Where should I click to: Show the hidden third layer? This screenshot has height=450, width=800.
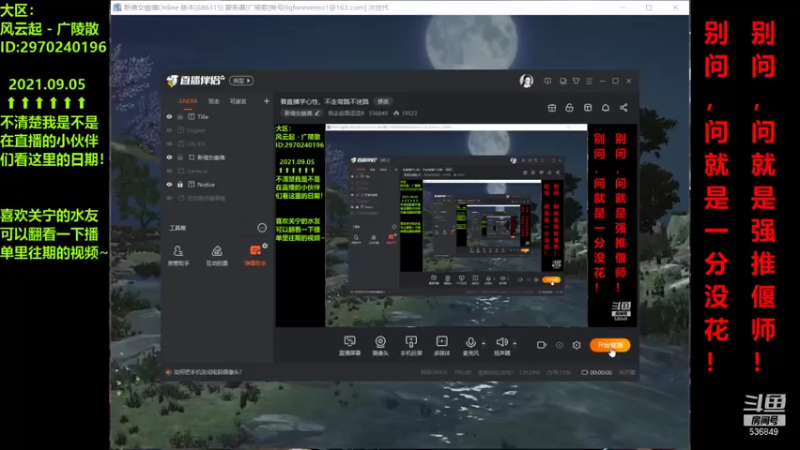click(x=169, y=144)
